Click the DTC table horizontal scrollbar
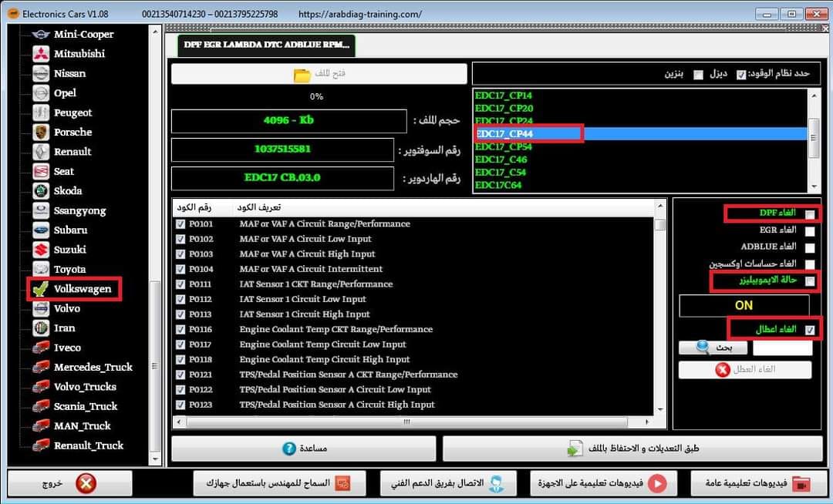This screenshot has height=504, width=833. tap(407, 422)
